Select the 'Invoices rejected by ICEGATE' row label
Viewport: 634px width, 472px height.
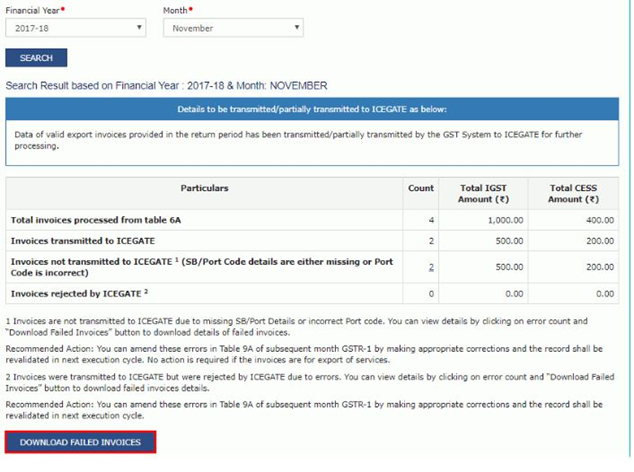pos(79,293)
